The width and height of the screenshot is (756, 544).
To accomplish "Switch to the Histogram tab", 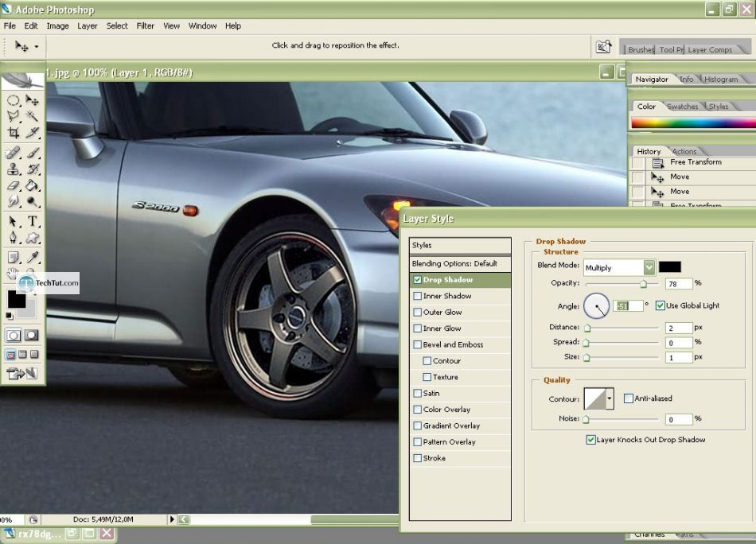I will 720,79.
